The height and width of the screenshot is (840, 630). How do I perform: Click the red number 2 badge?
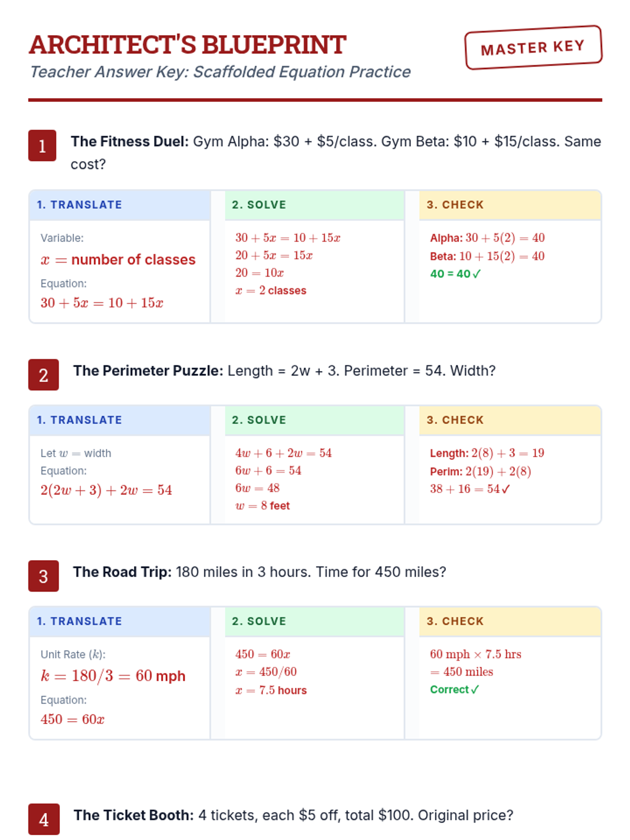[44, 375]
